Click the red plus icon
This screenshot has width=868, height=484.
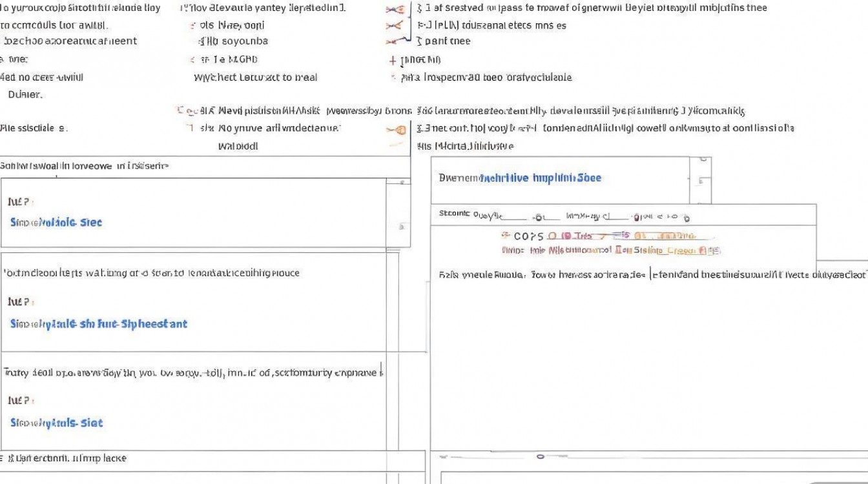pos(393,61)
